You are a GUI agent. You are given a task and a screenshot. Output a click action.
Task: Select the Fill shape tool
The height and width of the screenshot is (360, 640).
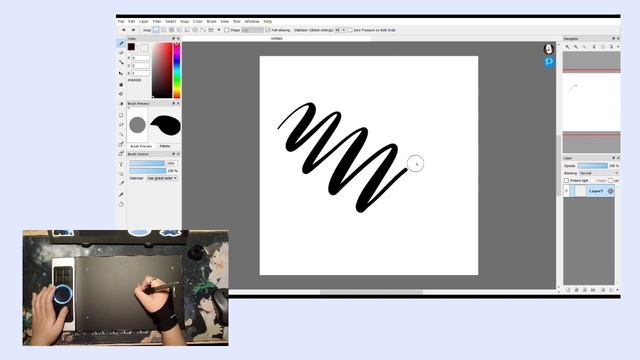121,84
